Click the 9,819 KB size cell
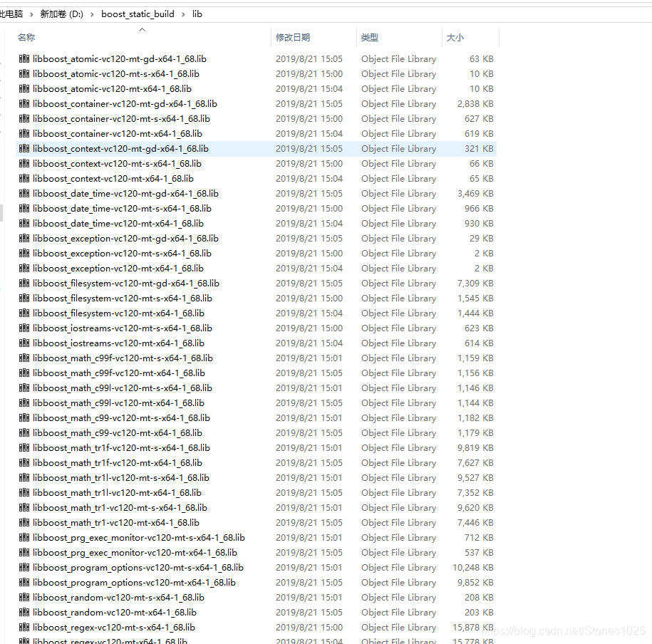The width and height of the screenshot is (652, 644). (x=475, y=448)
